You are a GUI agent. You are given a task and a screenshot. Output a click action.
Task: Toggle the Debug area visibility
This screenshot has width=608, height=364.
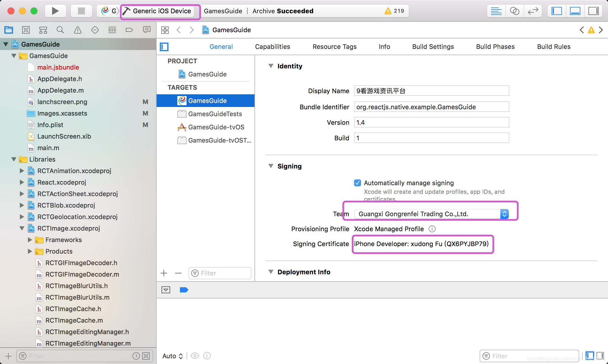point(575,11)
